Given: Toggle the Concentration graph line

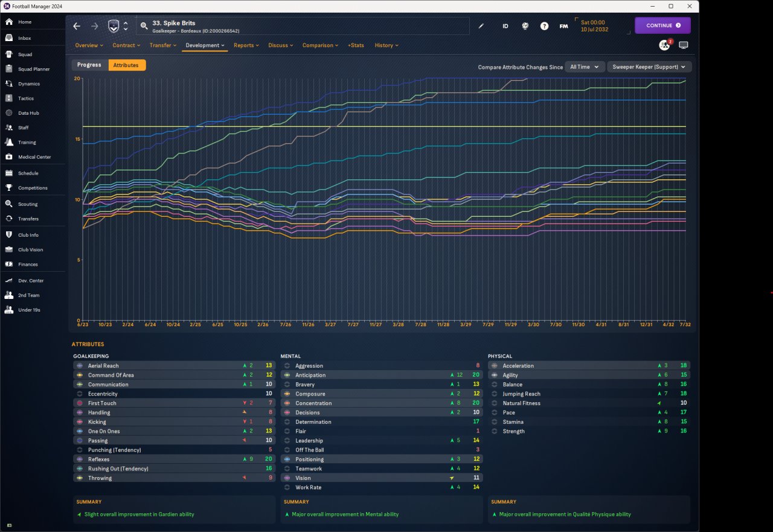Looking at the screenshot, I should (287, 403).
